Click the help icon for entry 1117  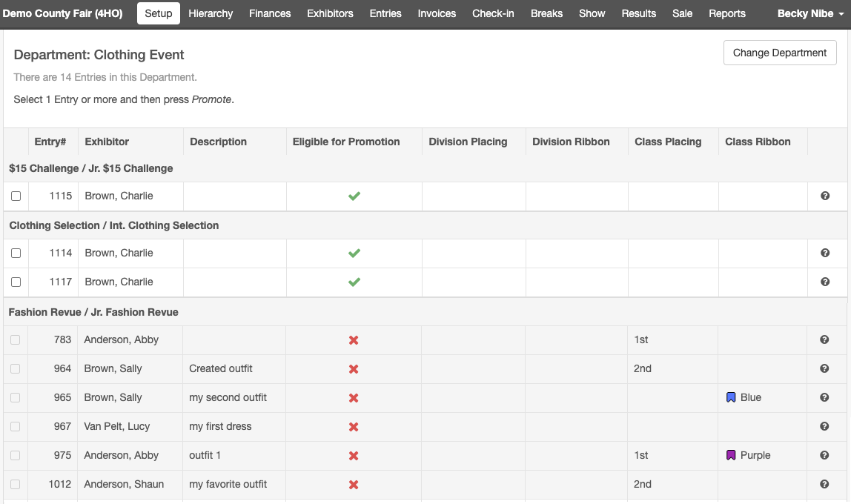point(825,282)
